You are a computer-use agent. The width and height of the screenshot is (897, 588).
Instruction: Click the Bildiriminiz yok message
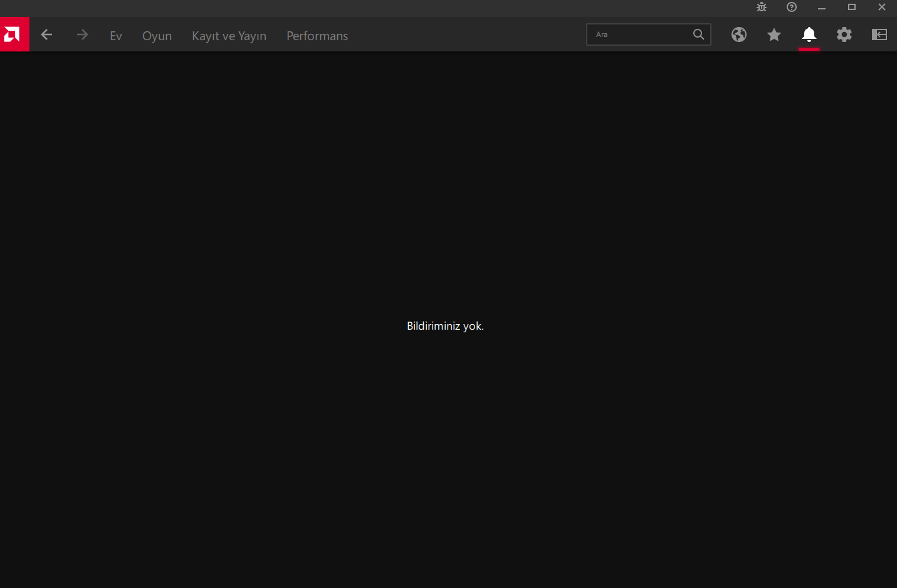(445, 325)
